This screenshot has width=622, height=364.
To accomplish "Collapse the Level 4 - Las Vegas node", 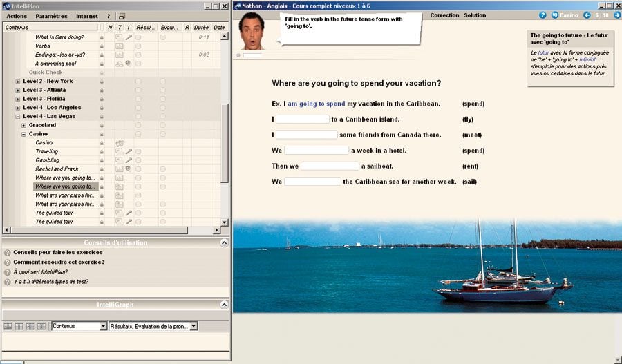I will tap(17, 117).
